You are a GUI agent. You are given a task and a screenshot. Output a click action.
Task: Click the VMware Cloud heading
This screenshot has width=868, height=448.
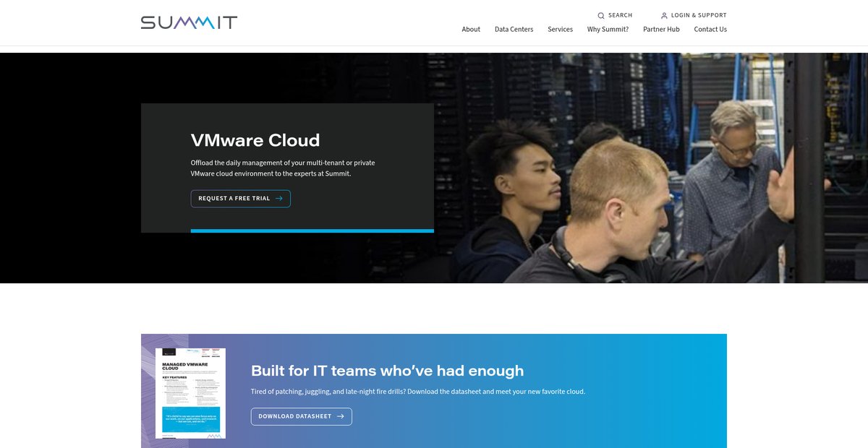coord(255,139)
